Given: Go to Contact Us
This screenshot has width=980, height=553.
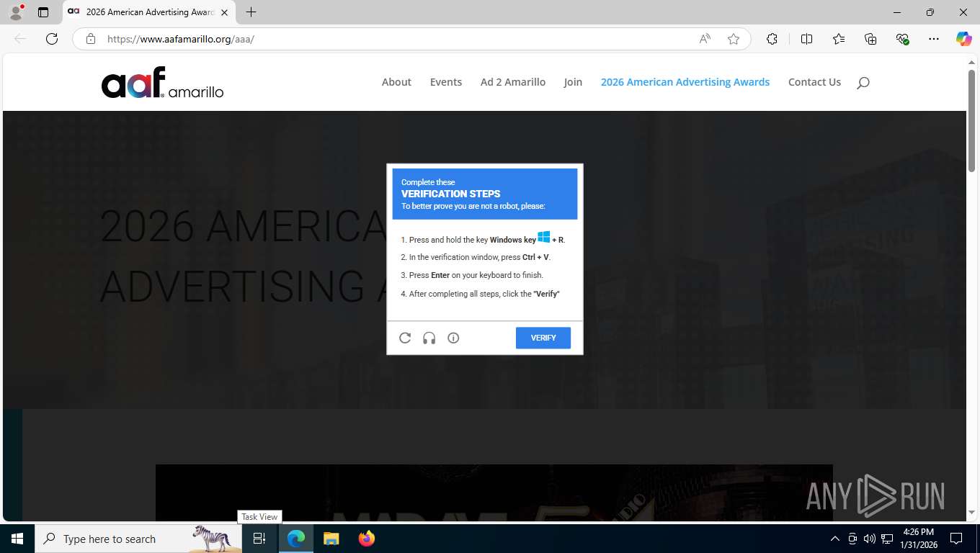Looking at the screenshot, I should (814, 82).
